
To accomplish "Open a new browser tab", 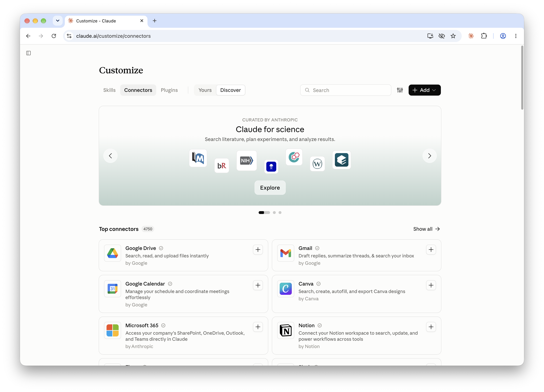I will click(155, 21).
